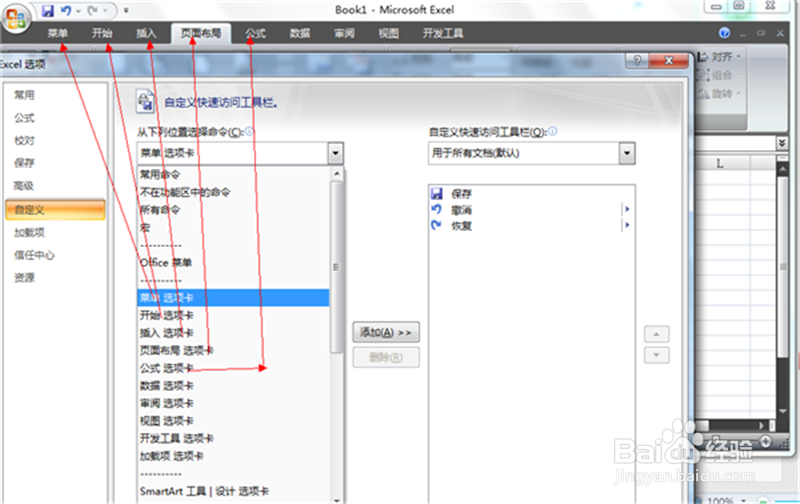Click the 添加(A) >> button
This screenshot has width=800, height=504.
pos(386,332)
